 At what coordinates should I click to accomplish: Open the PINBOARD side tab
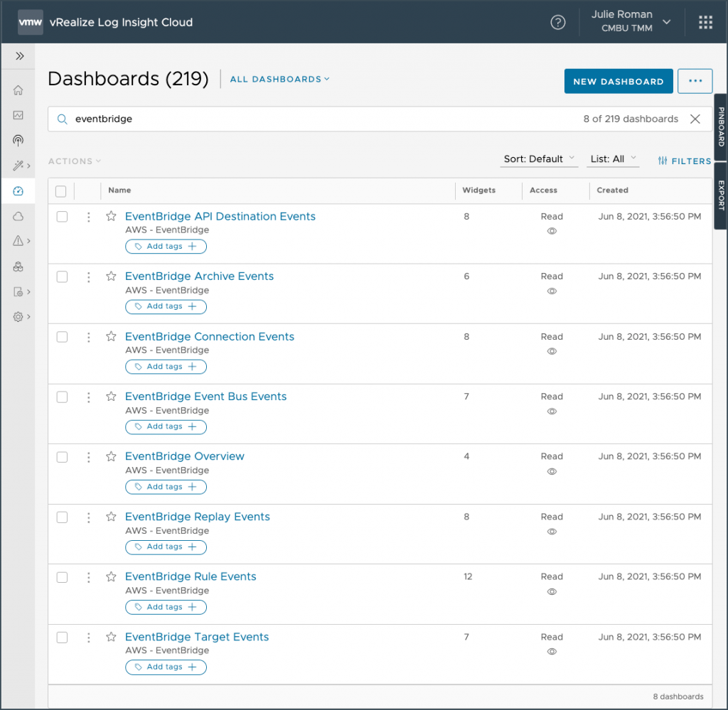pyautogui.click(x=721, y=127)
